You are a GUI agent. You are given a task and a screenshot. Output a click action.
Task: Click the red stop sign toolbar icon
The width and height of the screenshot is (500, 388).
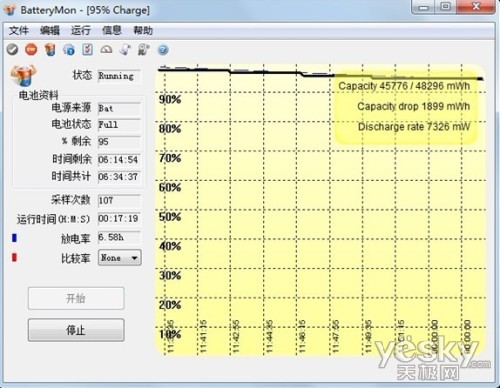pyautogui.click(x=31, y=50)
